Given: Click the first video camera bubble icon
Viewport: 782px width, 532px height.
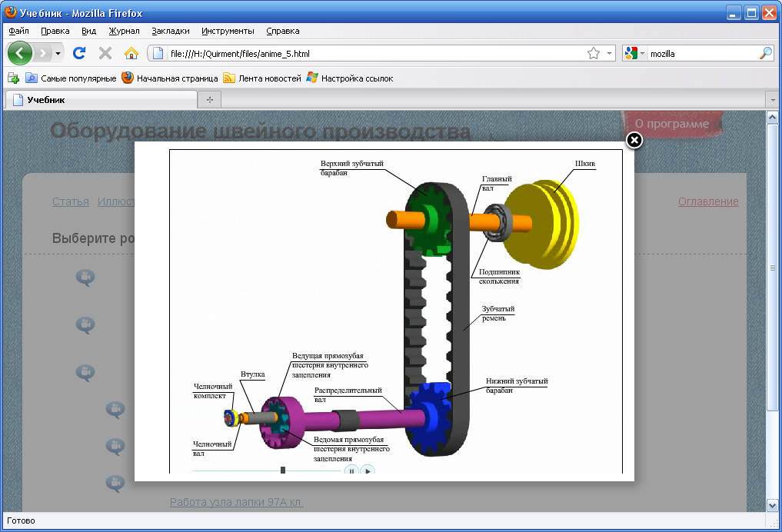Looking at the screenshot, I should [85, 278].
